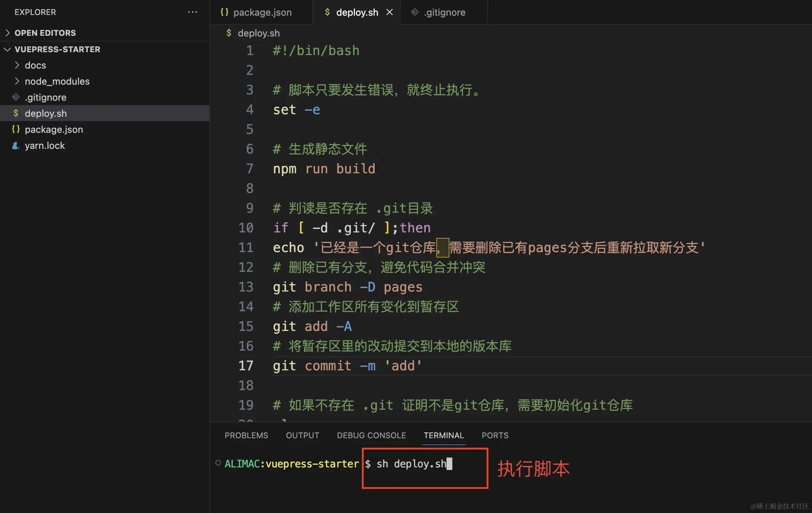Open package.json from the explorer tree
812x513 pixels.
click(x=54, y=130)
